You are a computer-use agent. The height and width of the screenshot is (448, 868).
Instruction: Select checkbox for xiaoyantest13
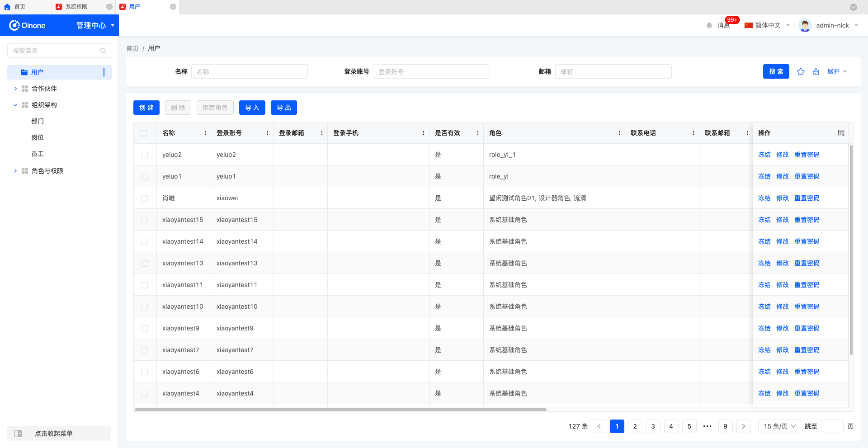(145, 264)
